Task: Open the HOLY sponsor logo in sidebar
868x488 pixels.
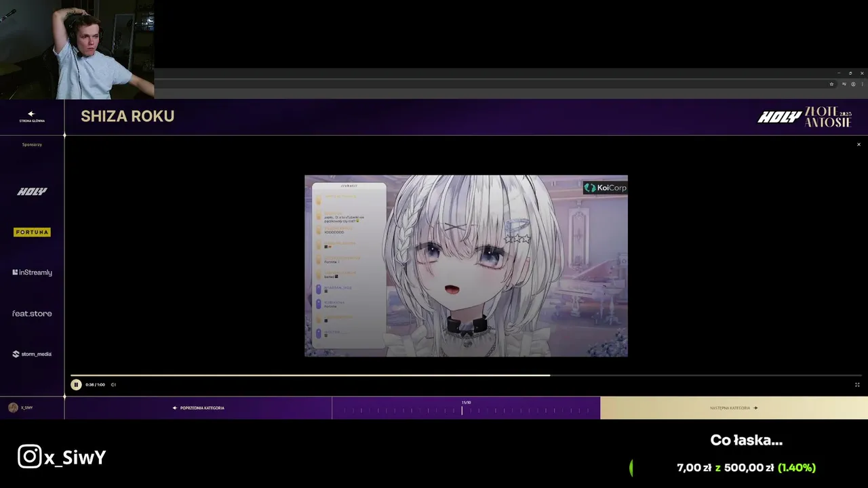Action: click(x=32, y=192)
